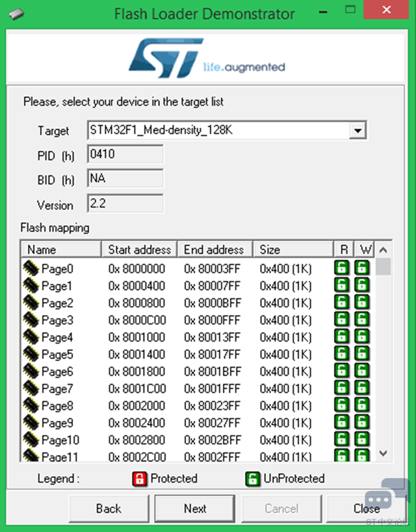Click the Target dropdown arrow button
Image resolution: width=416 pixels, height=532 pixels.
[357, 131]
